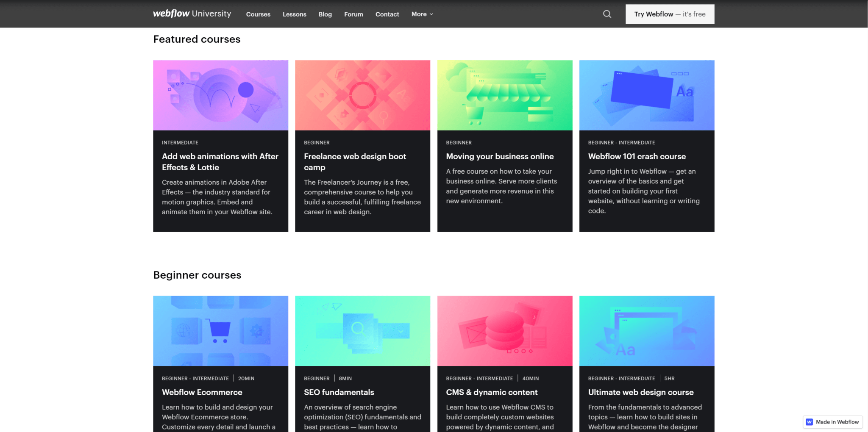
Task: Open Webflow 101 crash course title
Action: pyautogui.click(x=637, y=156)
